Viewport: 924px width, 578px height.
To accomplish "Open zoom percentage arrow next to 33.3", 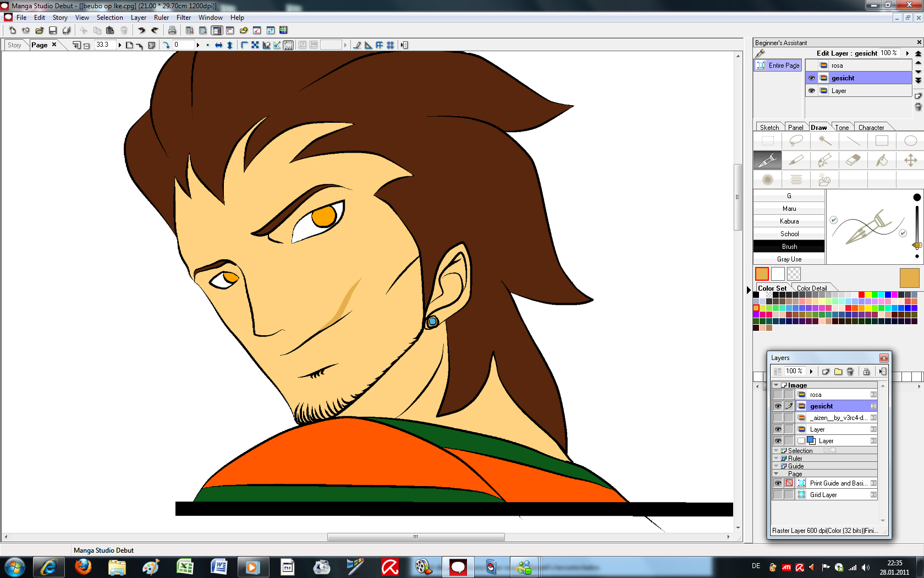I will (119, 45).
